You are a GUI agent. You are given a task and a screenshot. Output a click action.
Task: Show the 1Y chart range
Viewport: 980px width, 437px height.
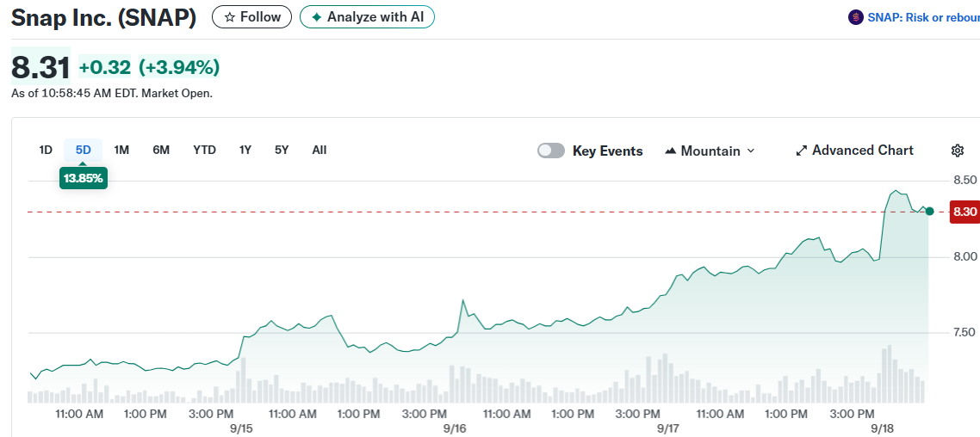pyautogui.click(x=245, y=150)
